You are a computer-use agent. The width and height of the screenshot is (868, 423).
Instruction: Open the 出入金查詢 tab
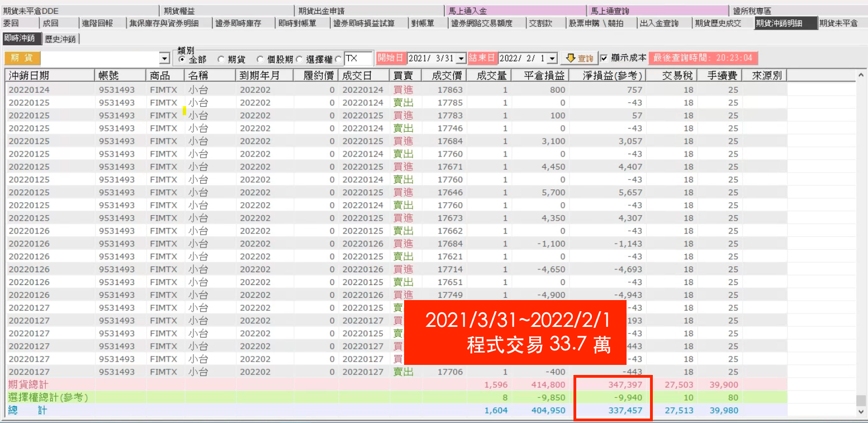[x=664, y=23]
